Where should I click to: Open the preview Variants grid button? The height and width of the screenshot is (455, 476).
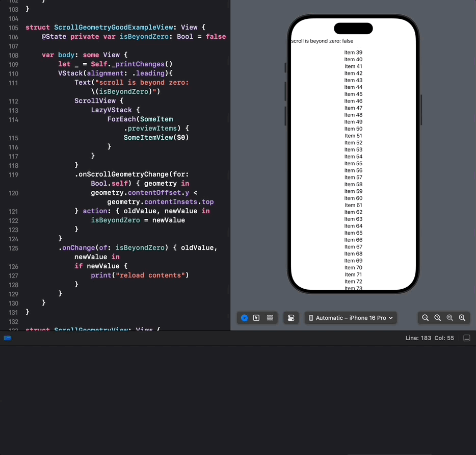click(270, 318)
